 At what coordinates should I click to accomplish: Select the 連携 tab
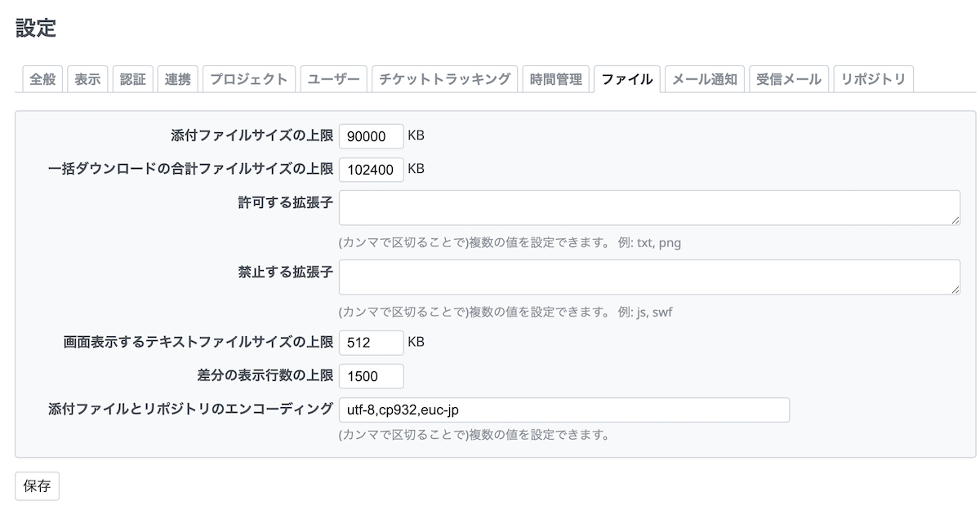click(177, 79)
